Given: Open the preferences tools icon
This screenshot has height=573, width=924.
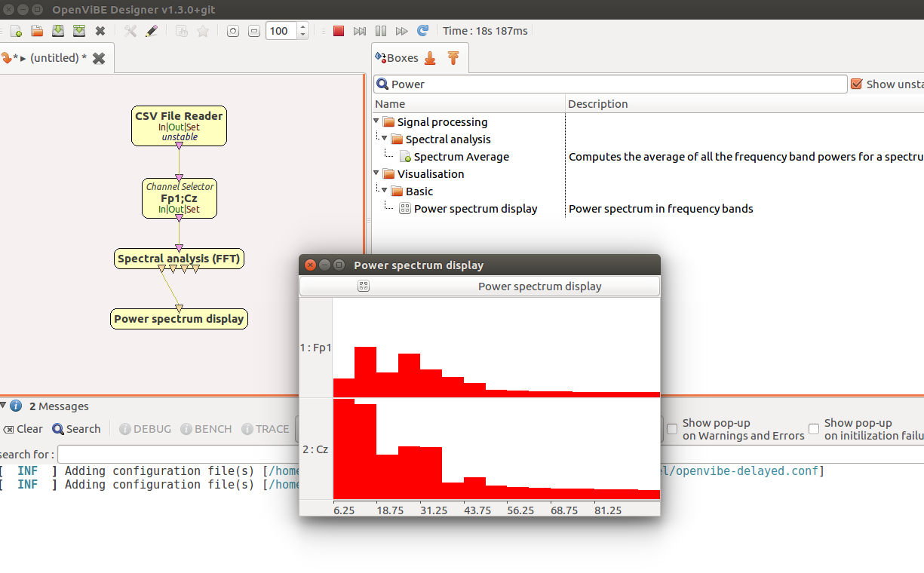Looking at the screenshot, I should click(x=130, y=31).
